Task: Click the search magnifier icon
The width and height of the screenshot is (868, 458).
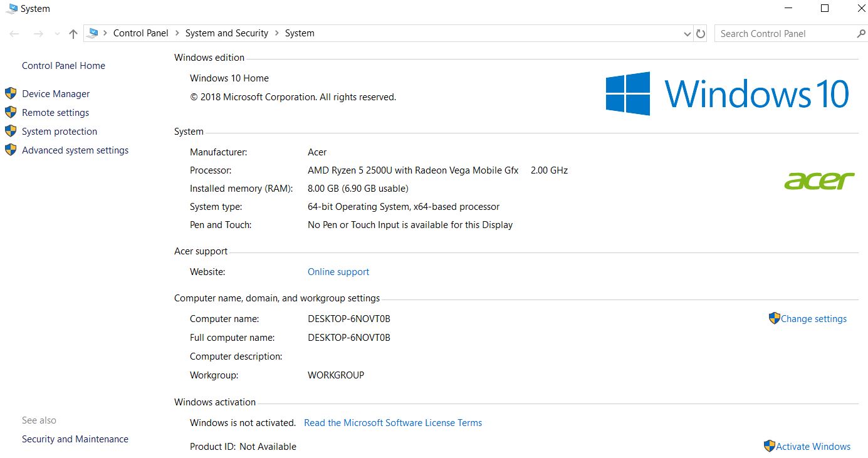Action: (x=860, y=34)
